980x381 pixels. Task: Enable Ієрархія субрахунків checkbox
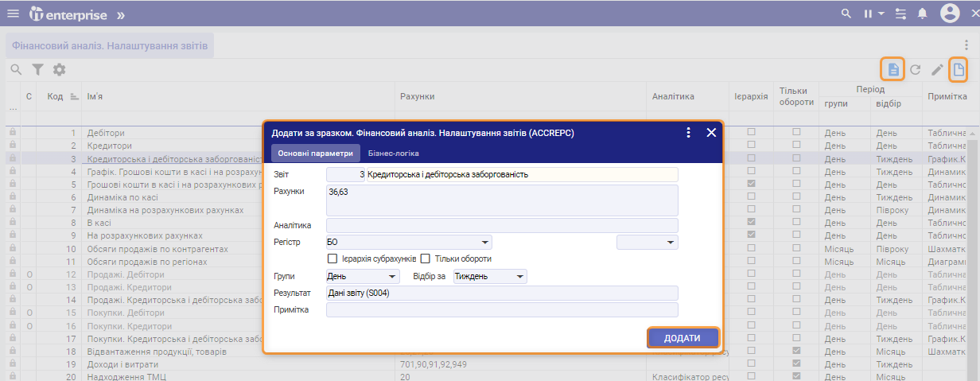[332, 259]
